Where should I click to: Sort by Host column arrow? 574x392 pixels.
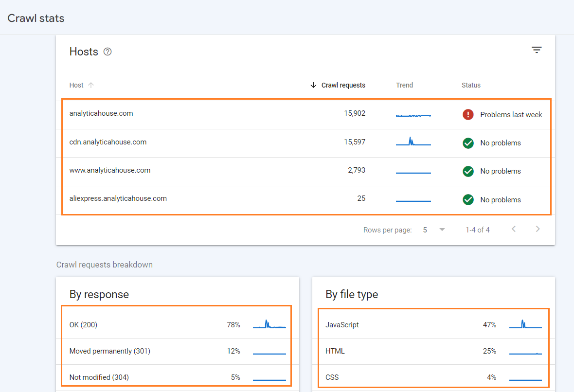click(91, 85)
